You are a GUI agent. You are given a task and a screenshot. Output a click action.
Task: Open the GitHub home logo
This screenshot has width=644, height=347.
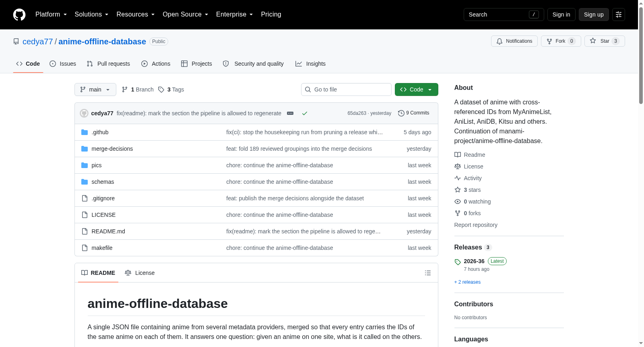[19, 15]
